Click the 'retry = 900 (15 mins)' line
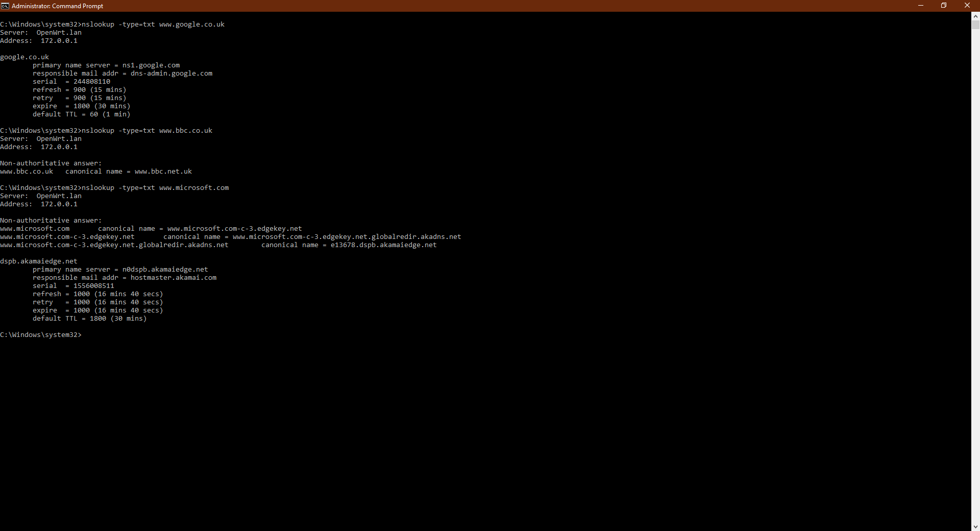Image resolution: width=980 pixels, height=531 pixels. pyautogui.click(x=80, y=98)
